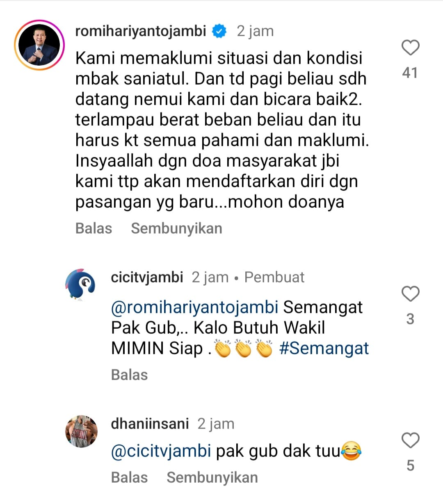Follow the @cicitvjambi mention link
This screenshot has width=443, height=504.
click(x=161, y=451)
